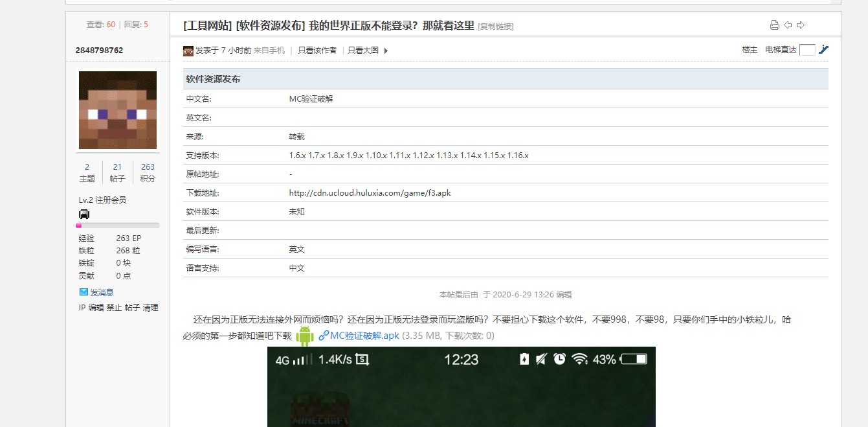Image resolution: width=868 pixels, height=427 pixels.
Task: Open username 2848798762 profile
Action: (x=99, y=50)
